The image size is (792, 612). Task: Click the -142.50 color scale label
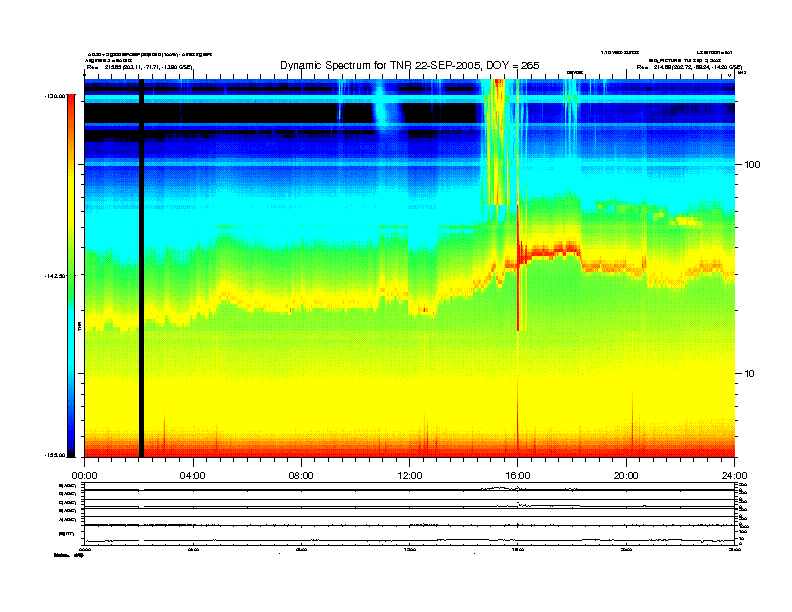pos(55,276)
